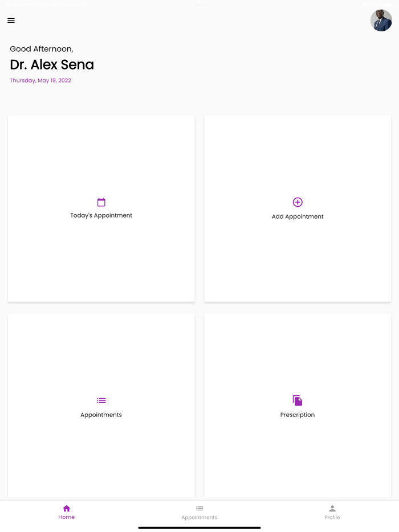Open Today's Appointment label
399x532 pixels.
tap(101, 215)
